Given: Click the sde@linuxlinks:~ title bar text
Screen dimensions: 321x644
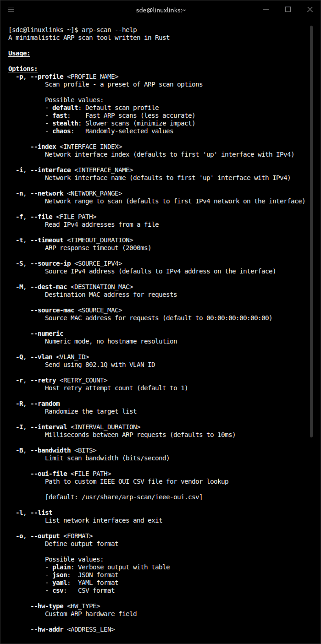Looking at the screenshot, I should [x=161, y=9].
